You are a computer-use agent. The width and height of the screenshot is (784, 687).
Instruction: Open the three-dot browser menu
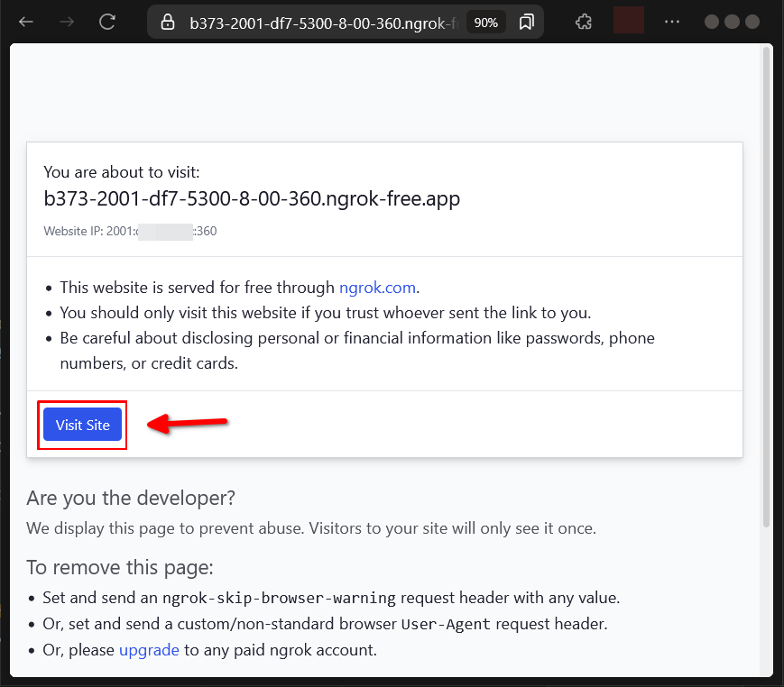[x=672, y=22]
